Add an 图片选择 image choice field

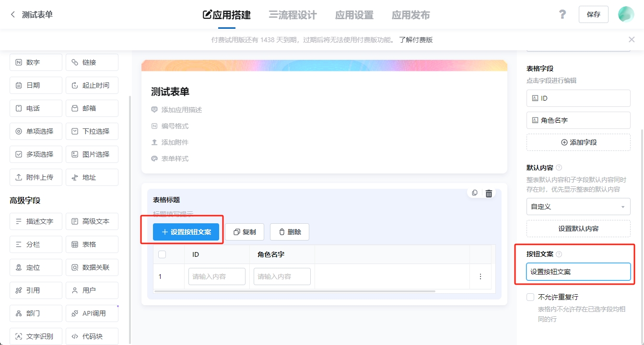click(92, 154)
